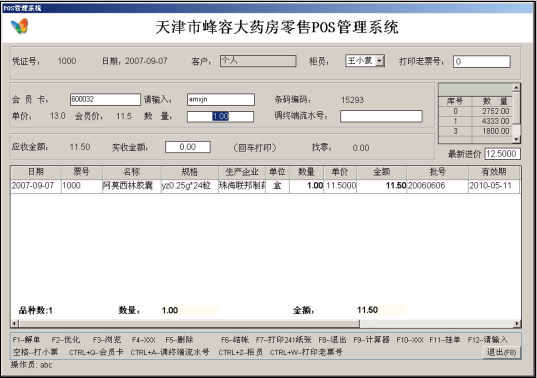Click the 客户 field showing 个人

(x=258, y=61)
